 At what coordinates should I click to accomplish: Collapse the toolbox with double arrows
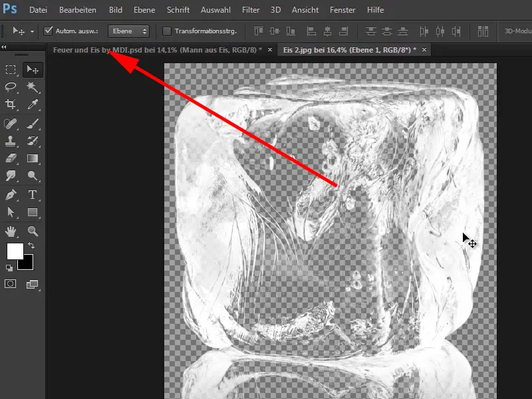pyautogui.click(x=4, y=47)
